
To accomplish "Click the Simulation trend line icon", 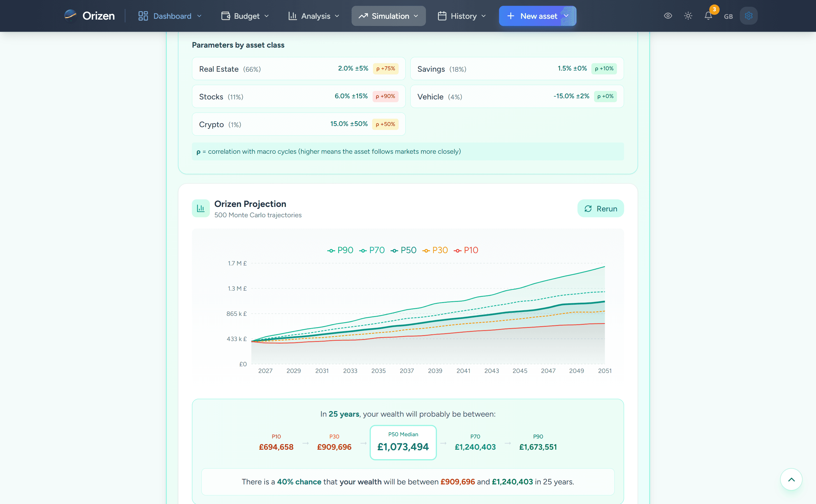I will [363, 16].
